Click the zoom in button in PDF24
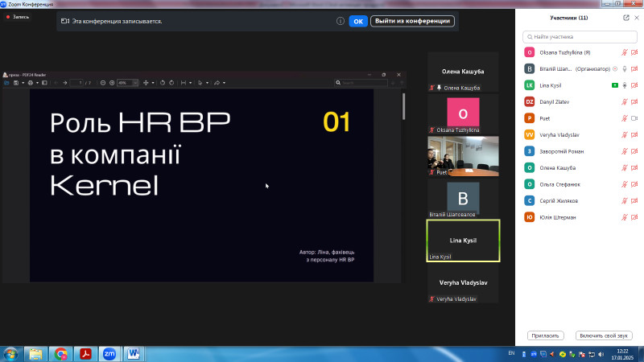The height and width of the screenshot is (362, 644). click(112, 83)
